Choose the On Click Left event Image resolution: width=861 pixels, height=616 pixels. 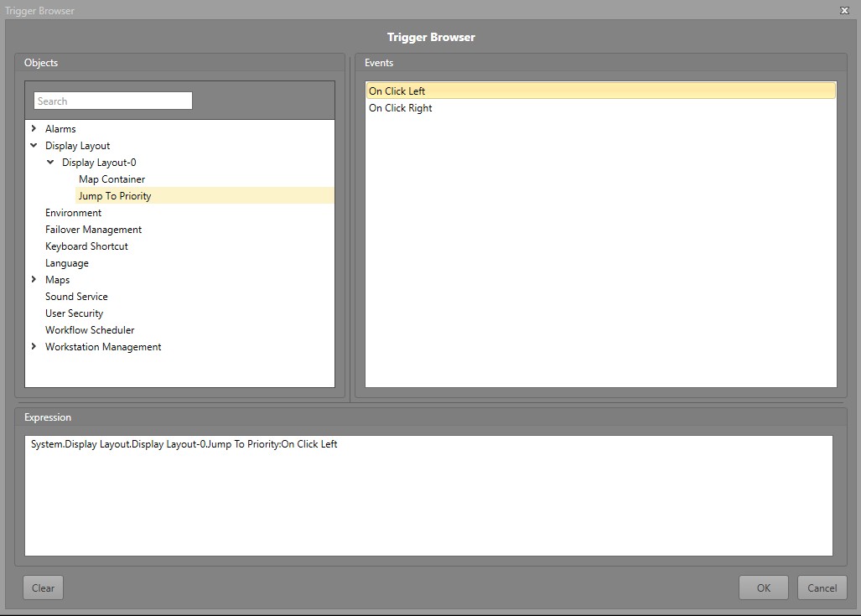tap(397, 91)
